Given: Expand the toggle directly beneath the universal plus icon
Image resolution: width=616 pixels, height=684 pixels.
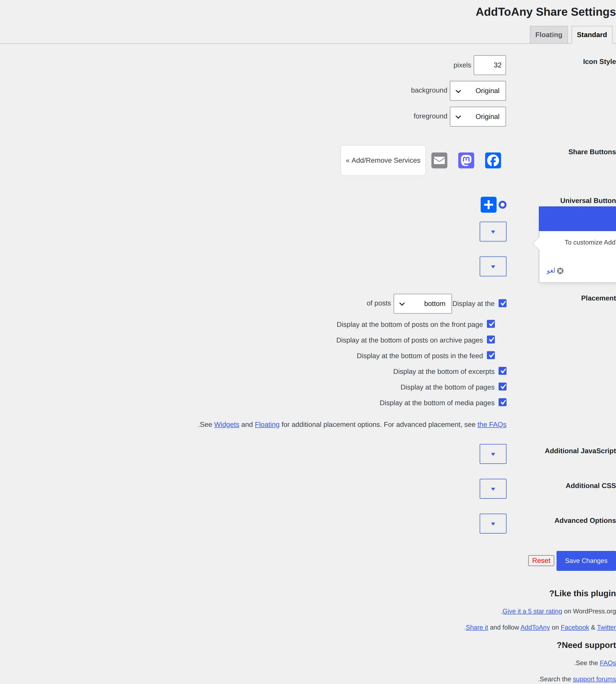Looking at the screenshot, I should click(x=493, y=232).
